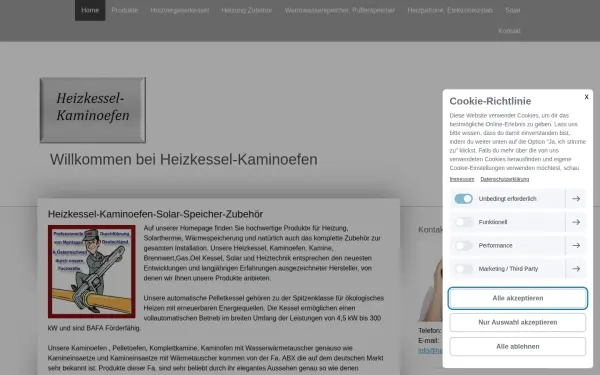The image size is (600, 375).
Task: Click the Unbedingt erforderlich label
Action: [x=507, y=199]
